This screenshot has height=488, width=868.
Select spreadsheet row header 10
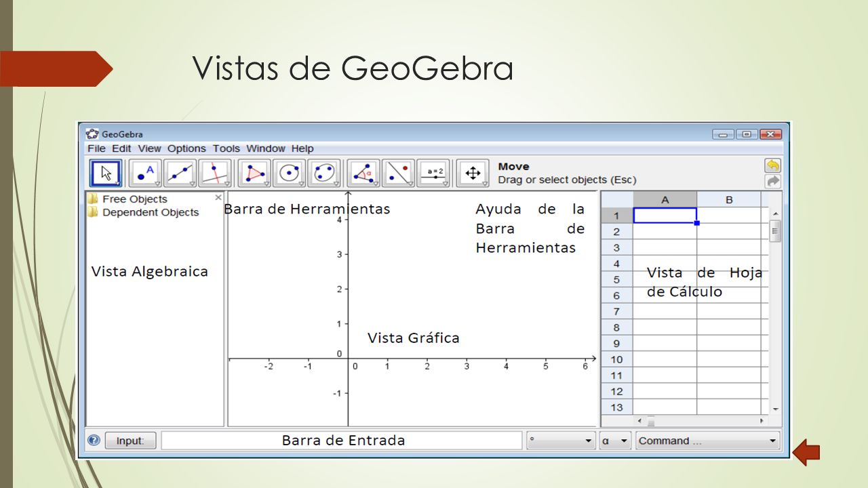[x=616, y=359]
